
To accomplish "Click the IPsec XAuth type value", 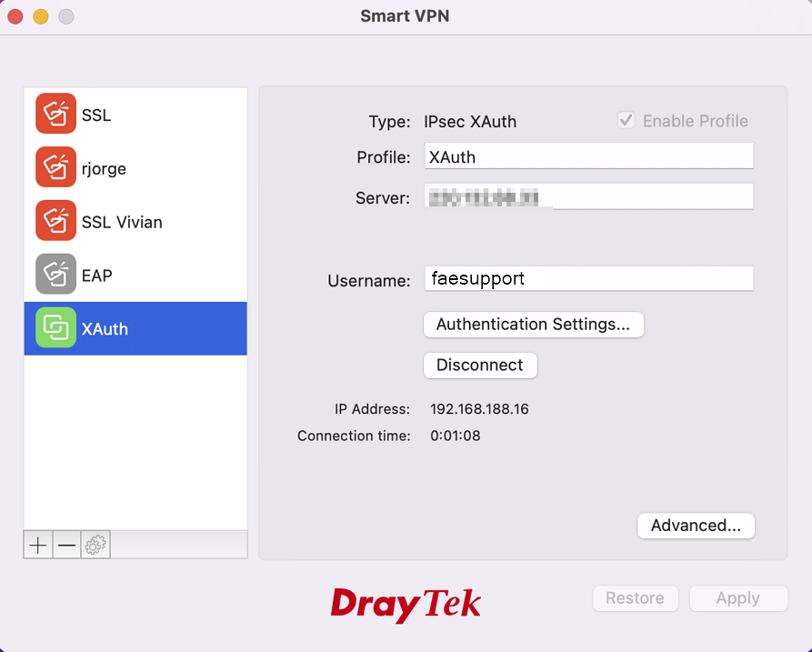I will 470,122.
